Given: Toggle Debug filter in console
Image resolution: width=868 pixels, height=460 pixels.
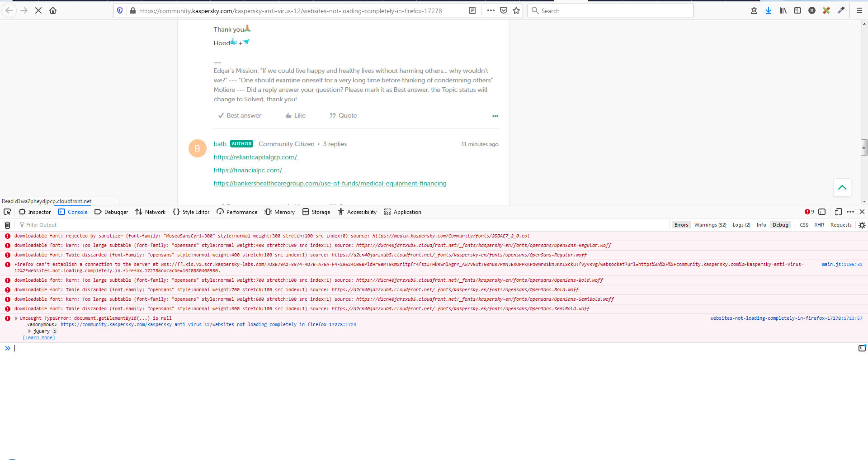Looking at the screenshot, I should [x=780, y=225].
